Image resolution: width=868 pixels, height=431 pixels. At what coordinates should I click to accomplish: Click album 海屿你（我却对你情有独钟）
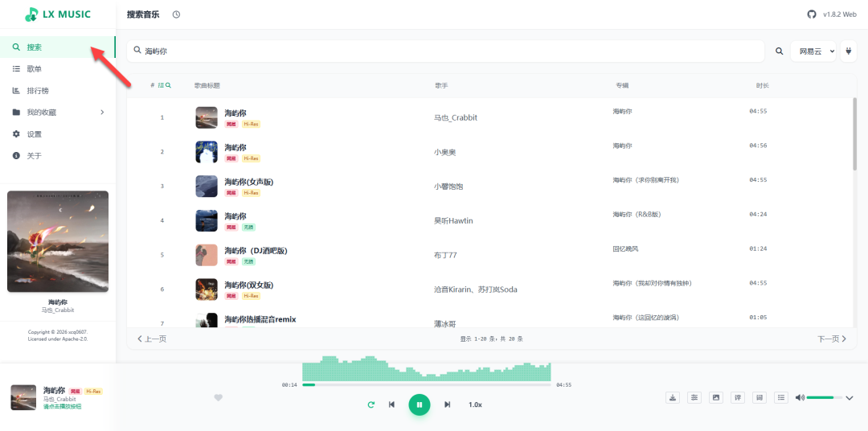coord(652,283)
